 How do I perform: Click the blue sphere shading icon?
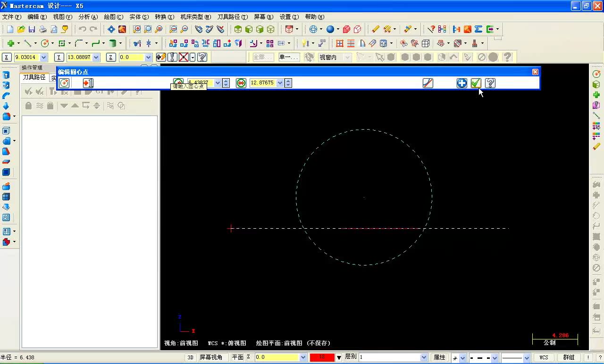pyautogui.click(x=330, y=29)
